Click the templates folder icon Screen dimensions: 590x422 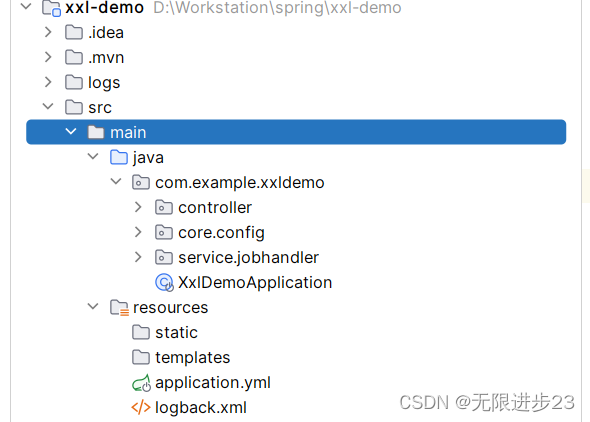(x=141, y=357)
